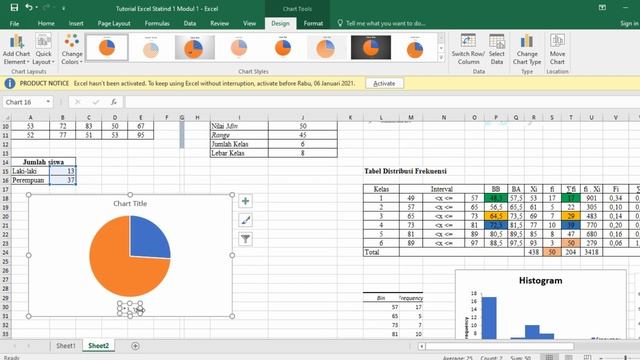Switch to the Home tab

[46, 23]
